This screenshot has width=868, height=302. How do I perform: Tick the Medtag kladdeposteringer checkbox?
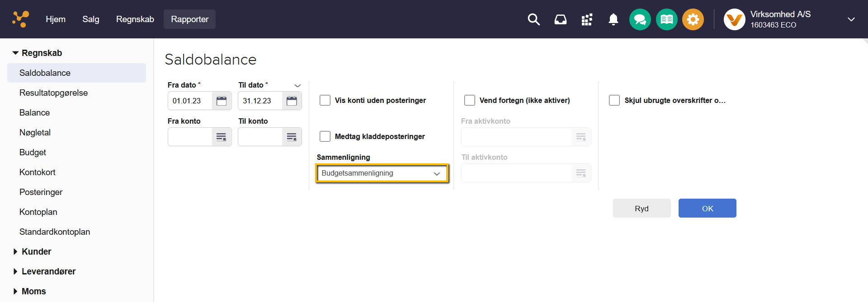[x=325, y=136]
